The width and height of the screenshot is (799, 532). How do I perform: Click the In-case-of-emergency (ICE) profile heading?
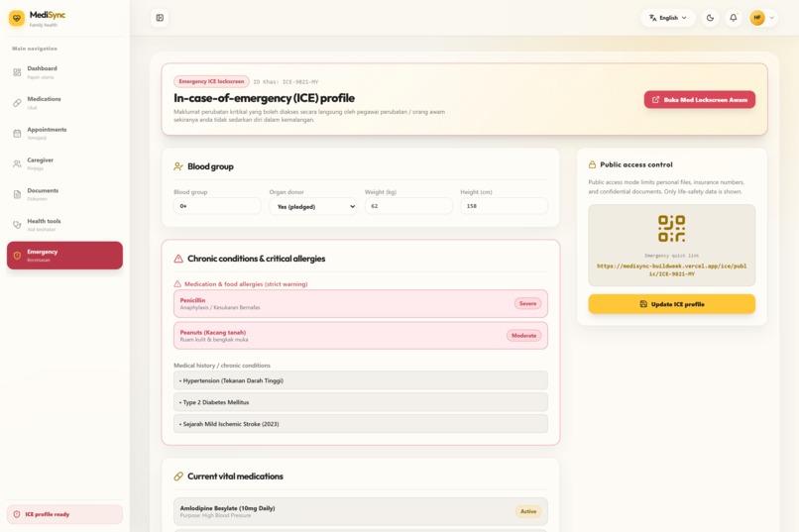264,98
